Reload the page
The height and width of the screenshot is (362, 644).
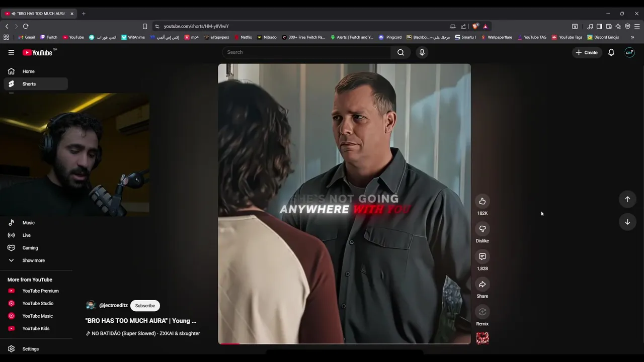(26, 26)
